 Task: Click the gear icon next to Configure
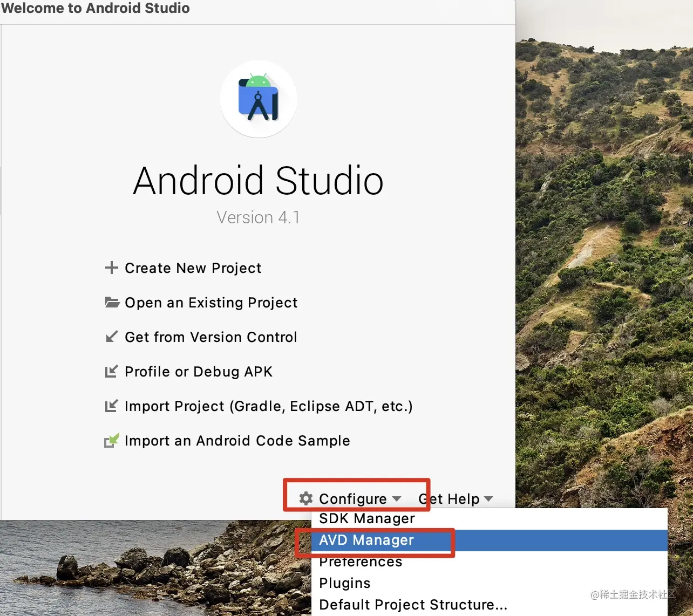pos(306,498)
